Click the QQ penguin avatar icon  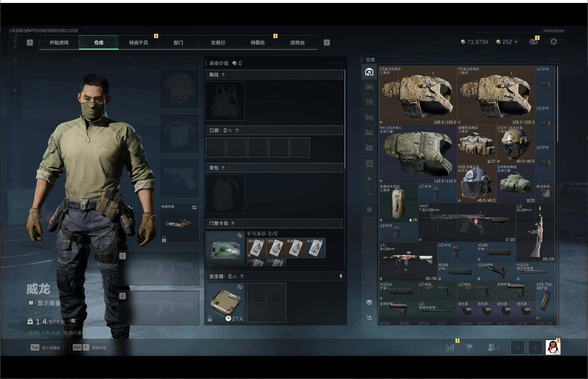point(553,347)
